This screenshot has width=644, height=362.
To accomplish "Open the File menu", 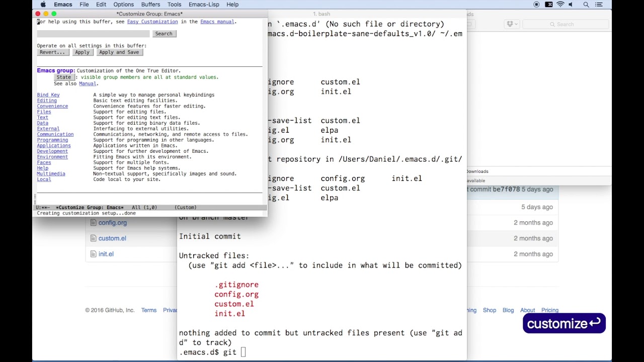I will point(84,5).
